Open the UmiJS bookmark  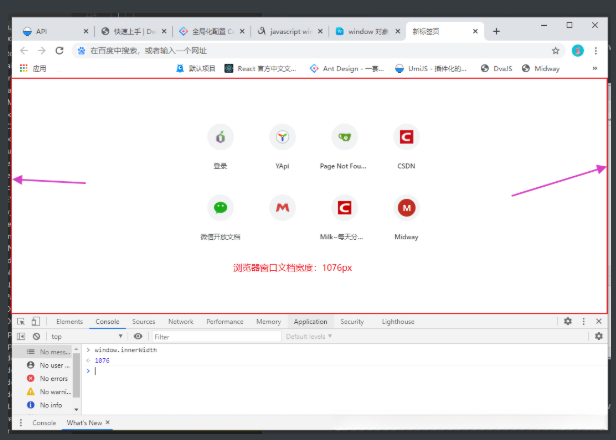pyautogui.click(x=431, y=68)
